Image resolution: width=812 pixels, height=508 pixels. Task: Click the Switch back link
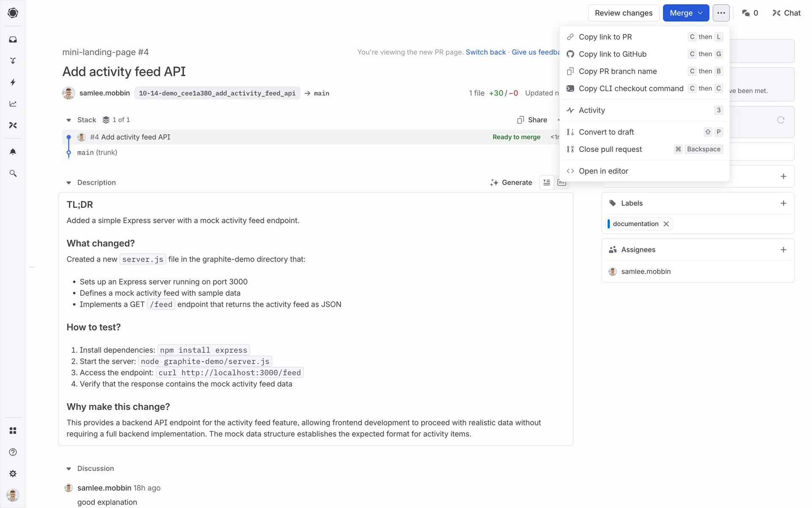486,52
